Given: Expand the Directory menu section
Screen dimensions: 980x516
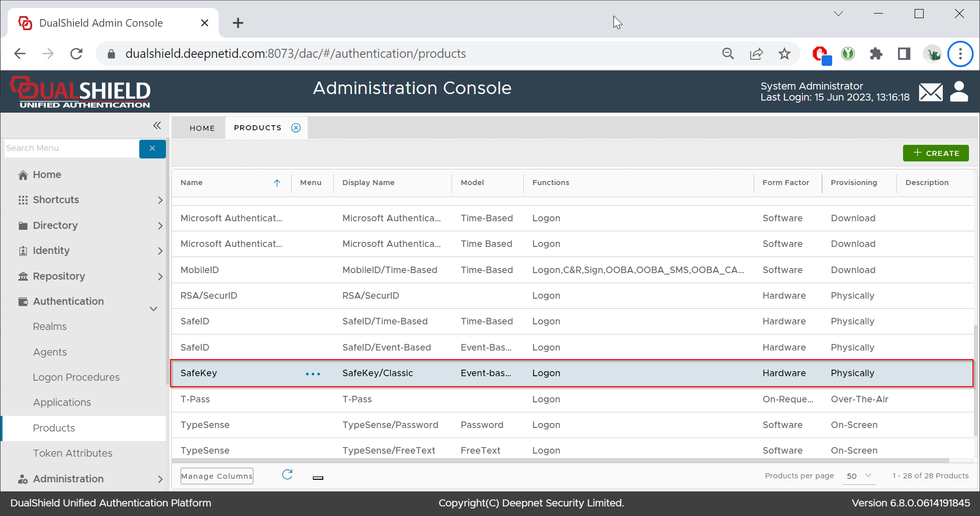Looking at the screenshot, I should 160,226.
